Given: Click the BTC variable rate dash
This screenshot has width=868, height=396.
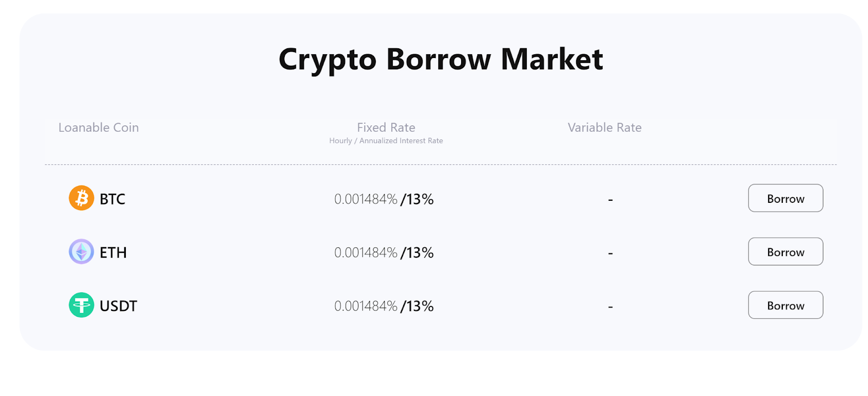Looking at the screenshot, I should tap(610, 200).
